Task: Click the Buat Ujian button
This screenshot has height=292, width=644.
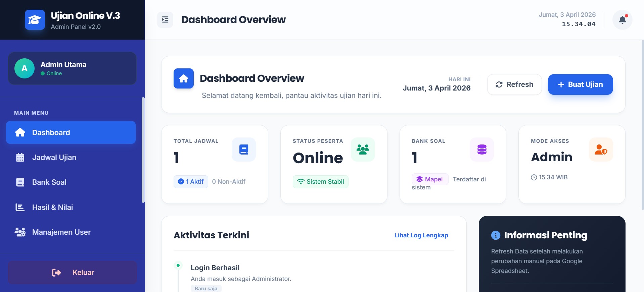Action: (x=580, y=84)
